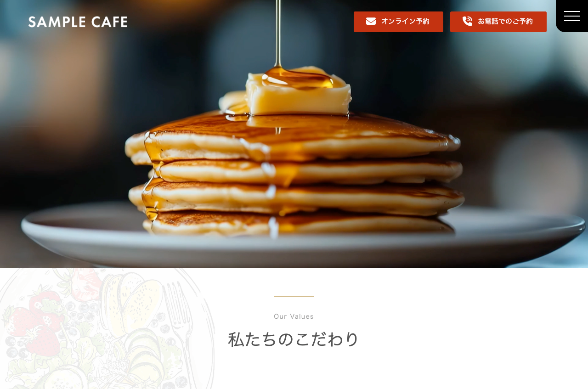Click the 私たちのこだわり heading

tap(294, 339)
